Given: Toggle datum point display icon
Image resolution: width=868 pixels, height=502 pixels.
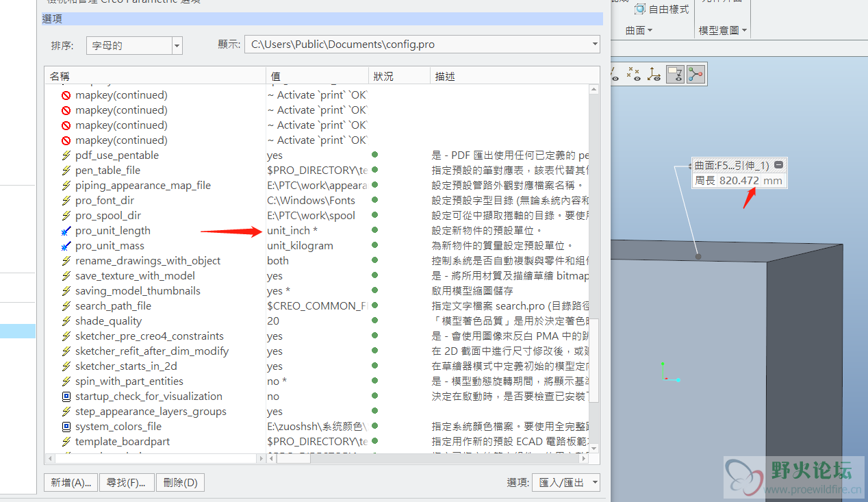Looking at the screenshot, I should 634,74.
